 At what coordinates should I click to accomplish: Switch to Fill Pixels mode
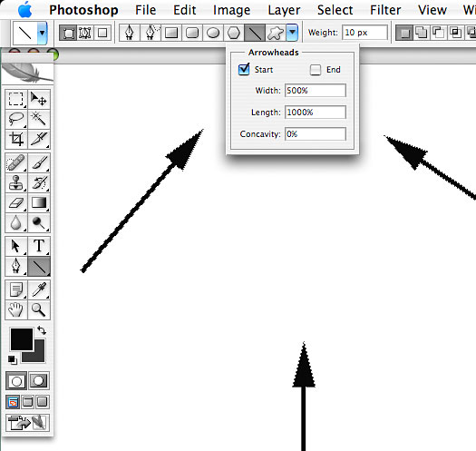[x=102, y=33]
